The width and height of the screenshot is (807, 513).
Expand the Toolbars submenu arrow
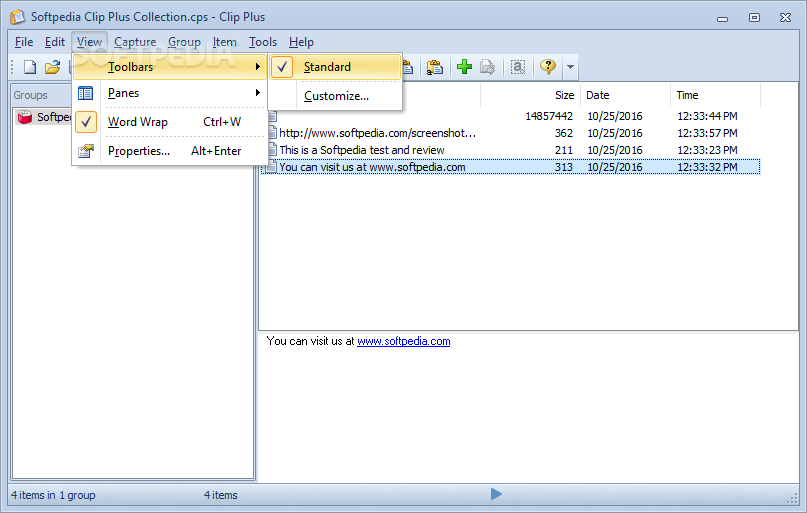(x=258, y=67)
